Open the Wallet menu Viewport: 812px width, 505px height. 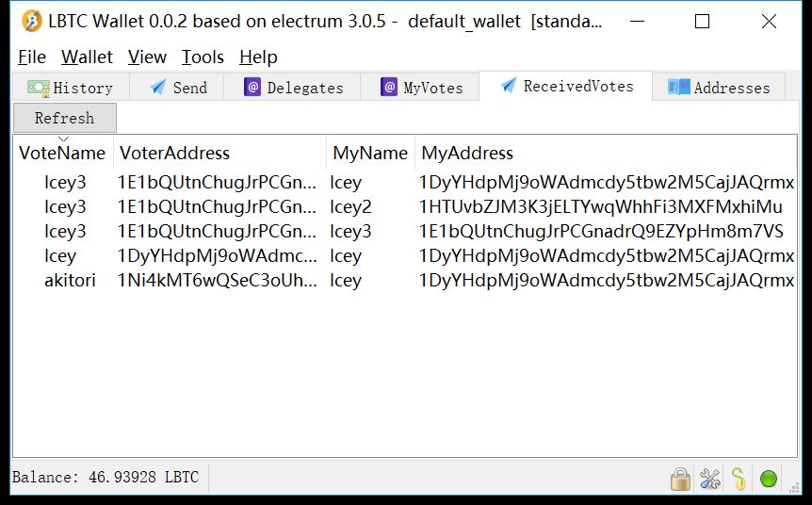[x=87, y=57]
